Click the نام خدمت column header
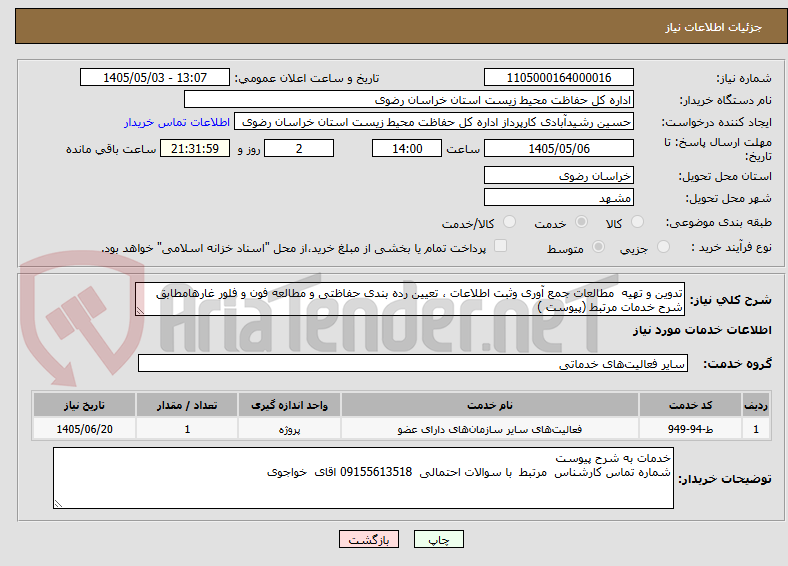Screen dimensions: 788x566 click(489, 405)
